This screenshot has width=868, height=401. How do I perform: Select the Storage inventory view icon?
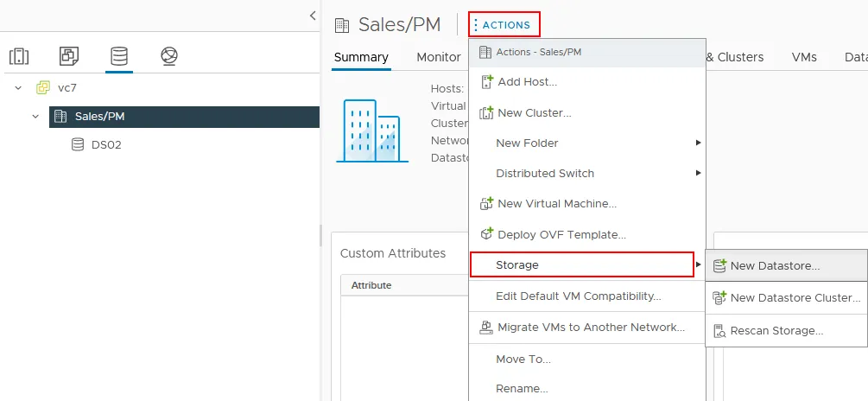(119, 56)
